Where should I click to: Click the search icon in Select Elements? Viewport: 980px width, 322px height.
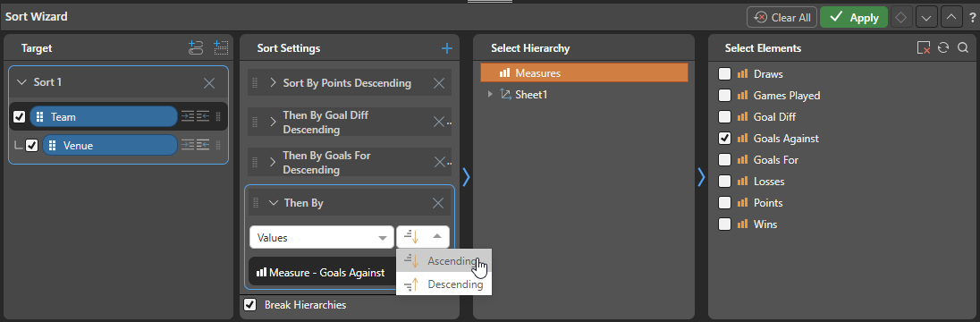click(963, 48)
